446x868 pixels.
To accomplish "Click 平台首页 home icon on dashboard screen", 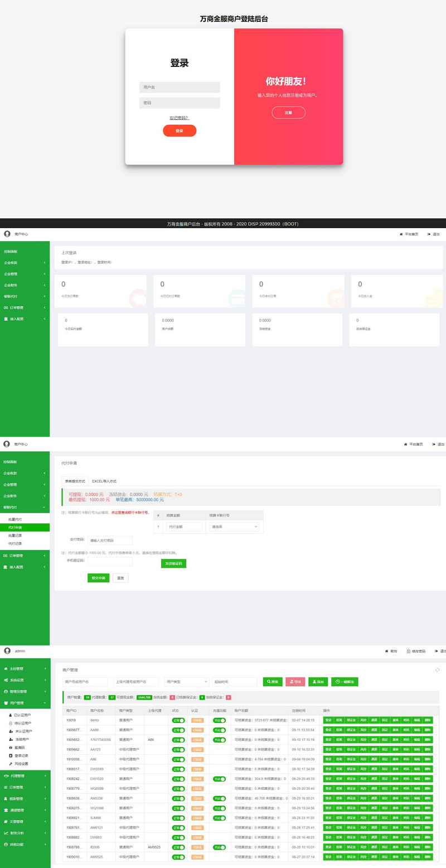I will [401, 234].
